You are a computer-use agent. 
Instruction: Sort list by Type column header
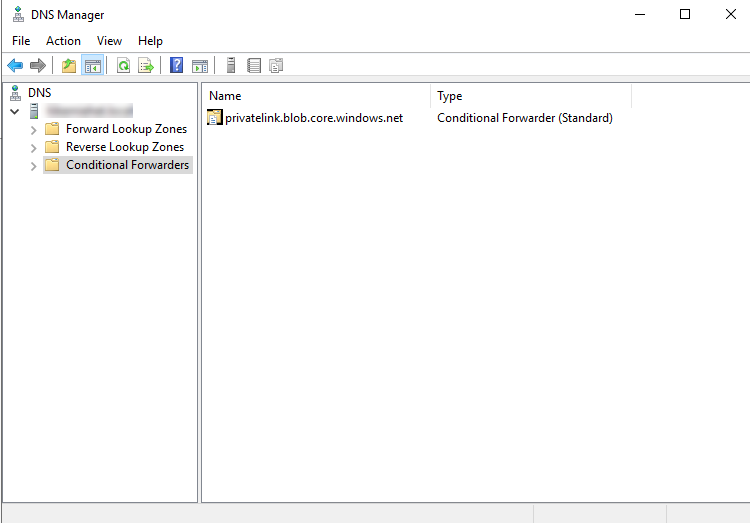click(x=531, y=96)
